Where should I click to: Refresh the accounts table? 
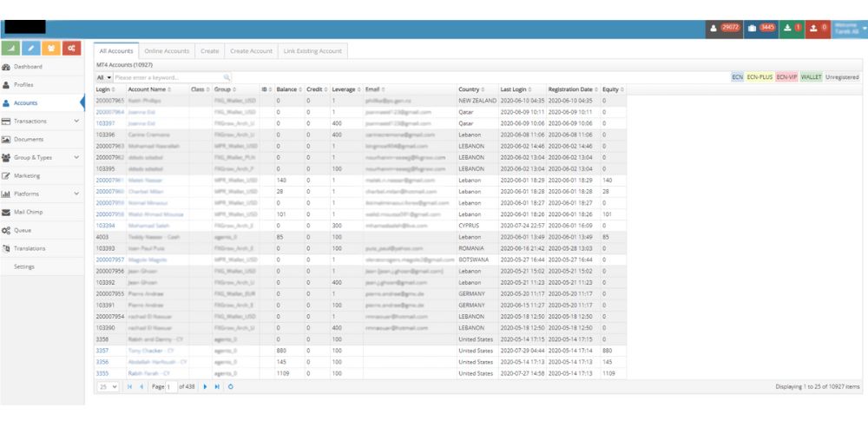coord(230,386)
